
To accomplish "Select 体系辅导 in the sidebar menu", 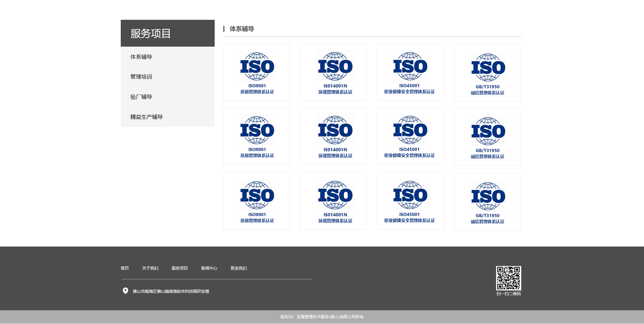I will coord(141,57).
